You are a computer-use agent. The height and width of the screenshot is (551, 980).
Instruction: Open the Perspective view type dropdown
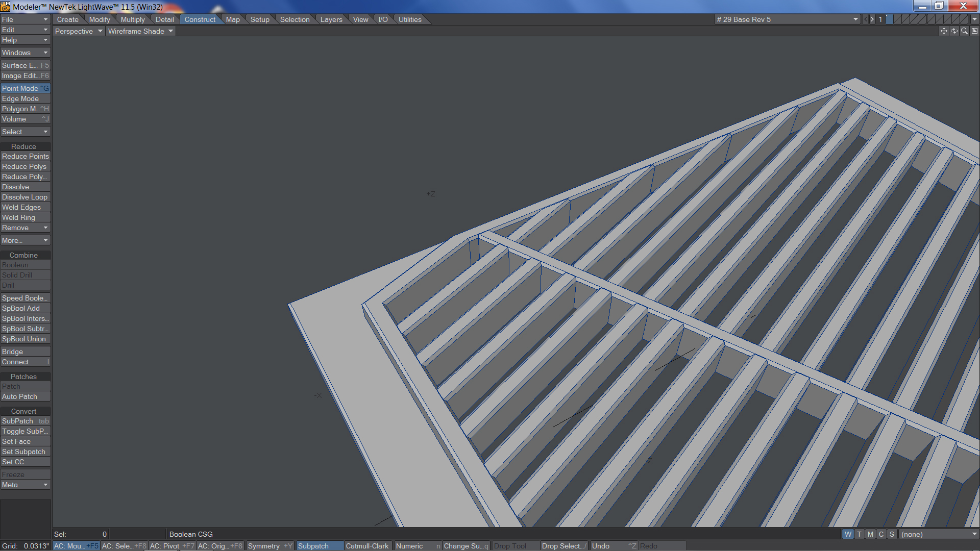[79, 31]
